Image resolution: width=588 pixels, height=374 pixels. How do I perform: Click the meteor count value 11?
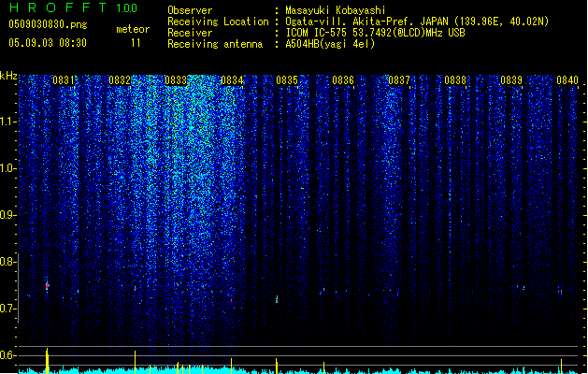click(x=136, y=43)
